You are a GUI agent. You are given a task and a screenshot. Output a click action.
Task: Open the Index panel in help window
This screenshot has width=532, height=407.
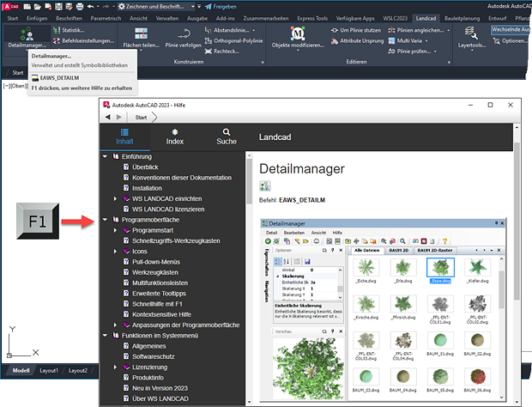pyautogui.click(x=174, y=134)
